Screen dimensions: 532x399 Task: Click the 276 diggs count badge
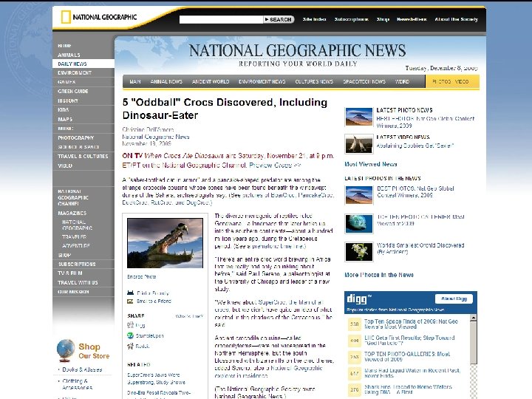pos(355,389)
